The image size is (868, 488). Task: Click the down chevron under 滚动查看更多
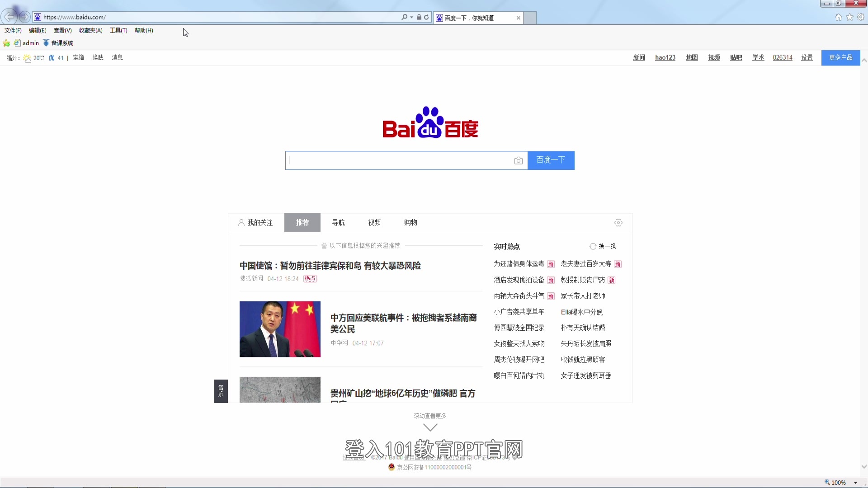[x=430, y=427]
